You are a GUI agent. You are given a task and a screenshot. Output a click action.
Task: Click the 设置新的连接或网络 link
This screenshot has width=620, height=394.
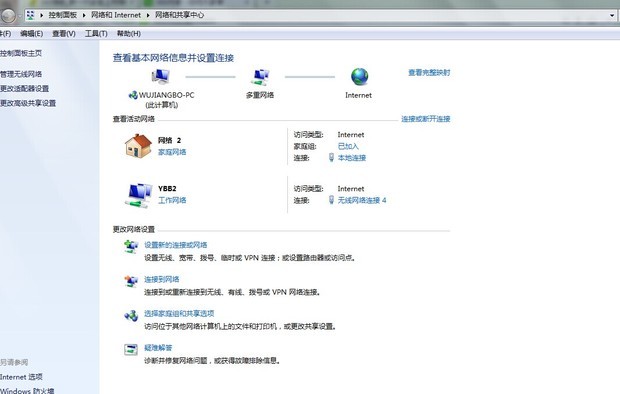point(176,245)
